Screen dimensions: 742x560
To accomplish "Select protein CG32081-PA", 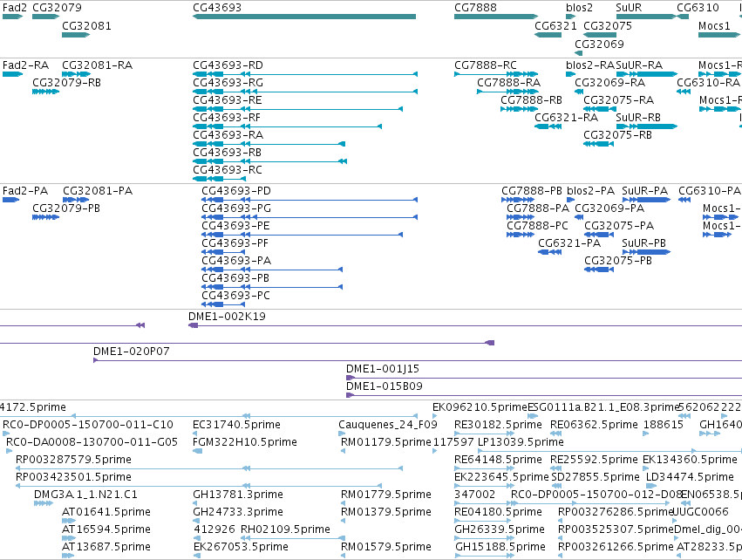I will 76,200.
